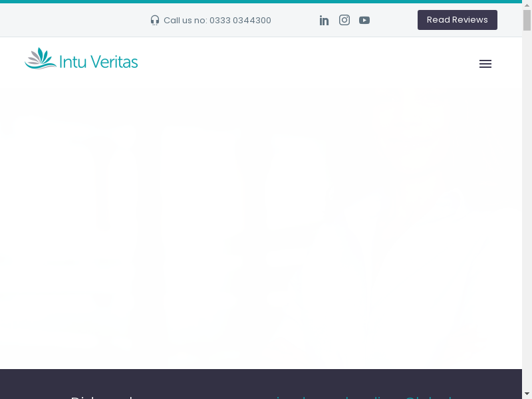The width and height of the screenshot is (532, 399).
Task: Click the teal link text in dark footer
Action: point(364,396)
